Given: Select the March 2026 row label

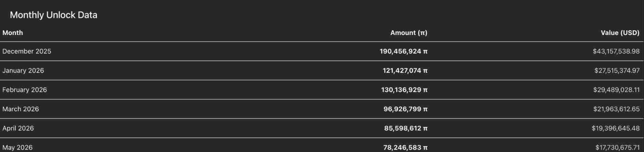Looking at the screenshot, I should click(20, 109).
